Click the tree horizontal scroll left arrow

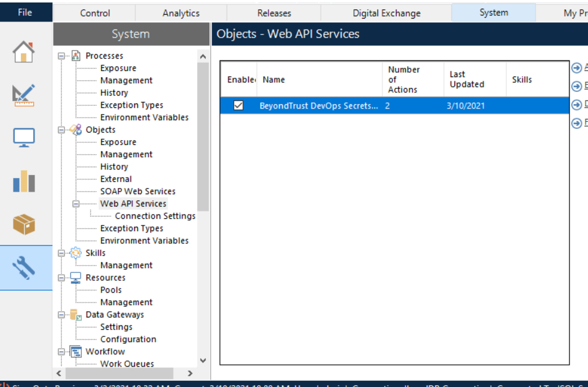[59, 373]
